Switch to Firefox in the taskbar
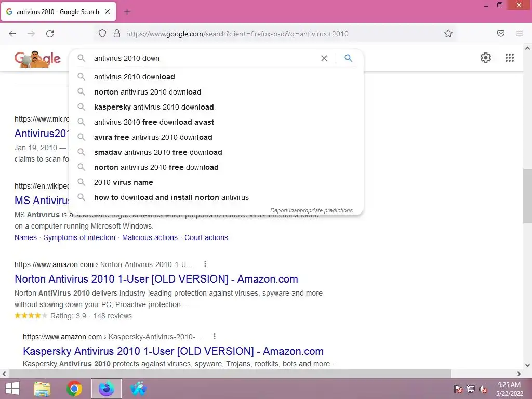 [106, 389]
